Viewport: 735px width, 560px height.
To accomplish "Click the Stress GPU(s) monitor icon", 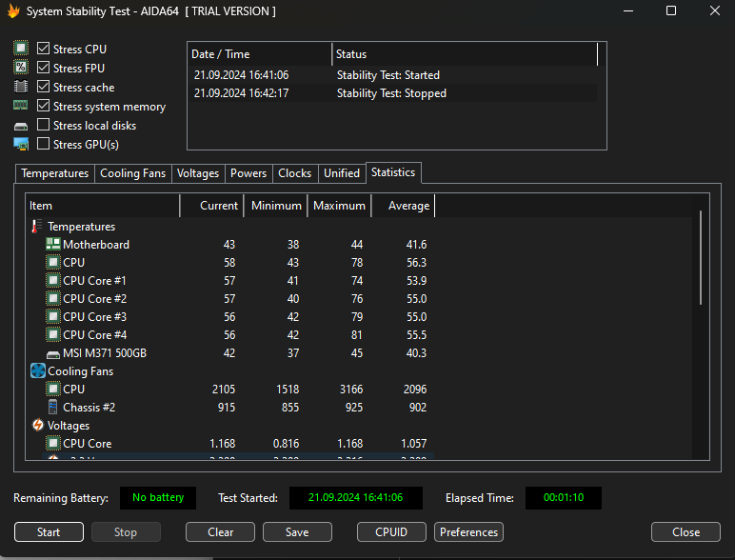I will [x=21, y=144].
